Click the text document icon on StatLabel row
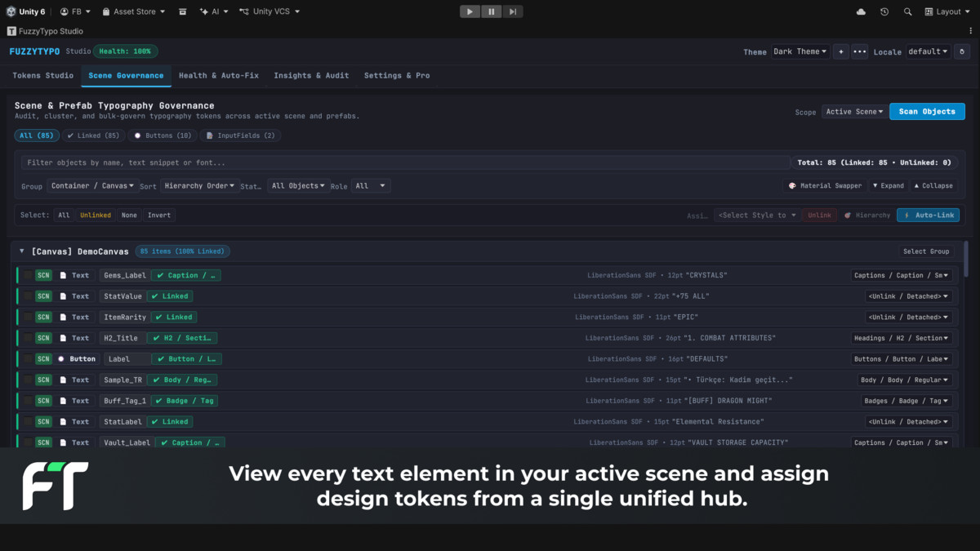The width and height of the screenshot is (980, 551). pyautogui.click(x=63, y=422)
